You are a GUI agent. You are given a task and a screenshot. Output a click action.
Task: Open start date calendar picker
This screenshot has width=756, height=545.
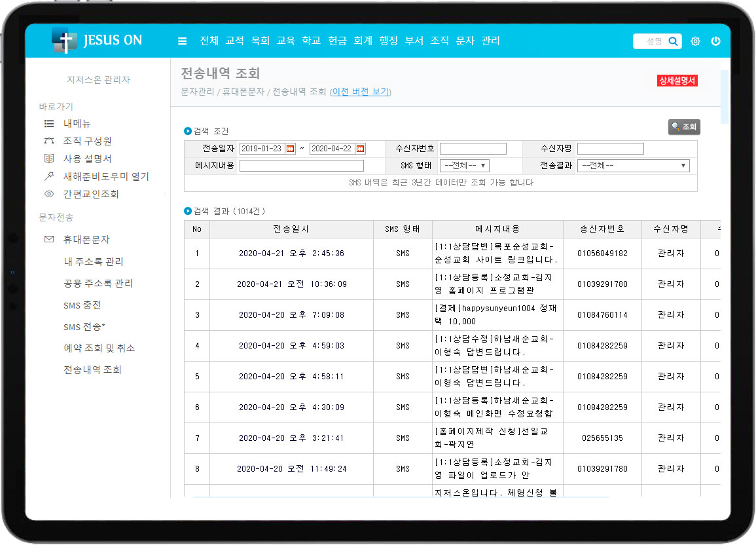click(291, 149)
